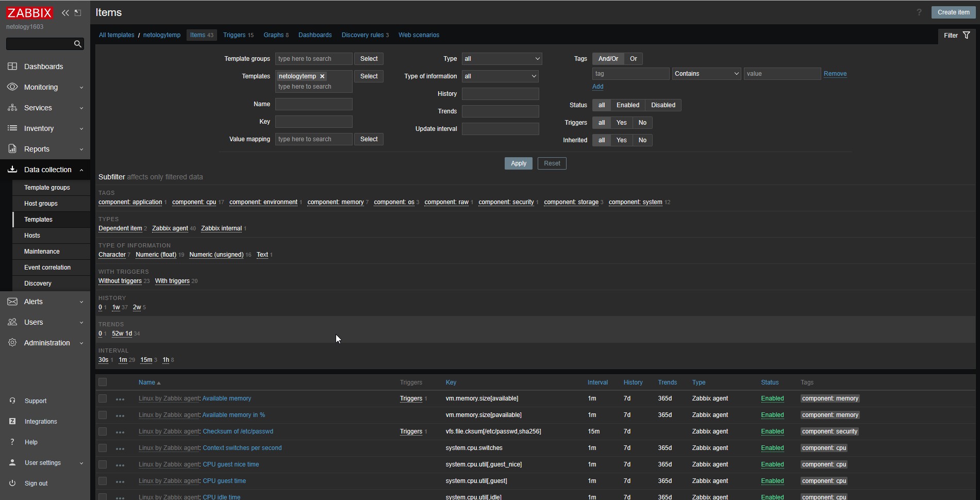The height and width of the screenshot is (500, 980).
Task: Click the All templates breadcrumb link
Action: (117, 35)
